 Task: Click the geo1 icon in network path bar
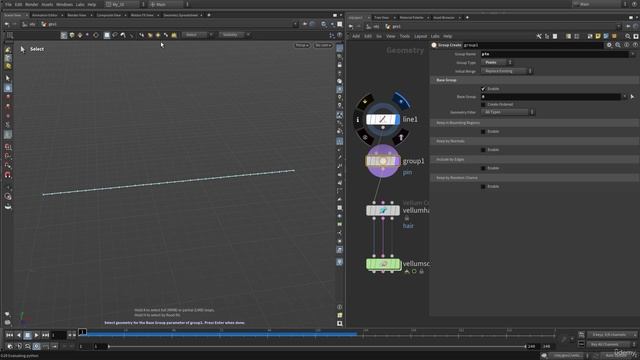[x=388, y=27]
